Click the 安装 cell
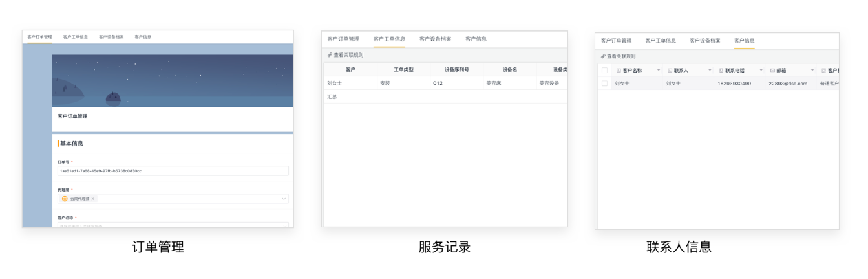868x279 pixels. click(x=403, y=83)
